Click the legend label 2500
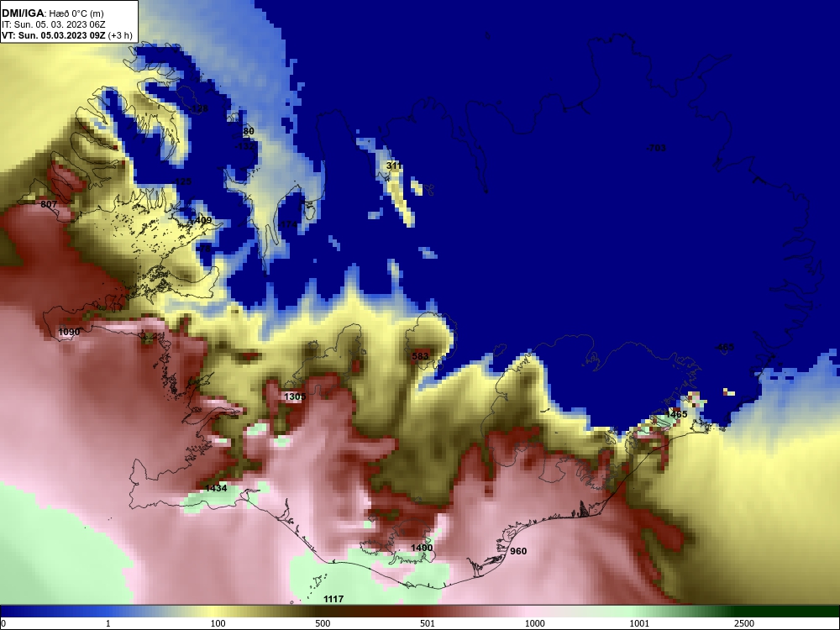The width and height of the screenshot is (840, 630). 744,623
